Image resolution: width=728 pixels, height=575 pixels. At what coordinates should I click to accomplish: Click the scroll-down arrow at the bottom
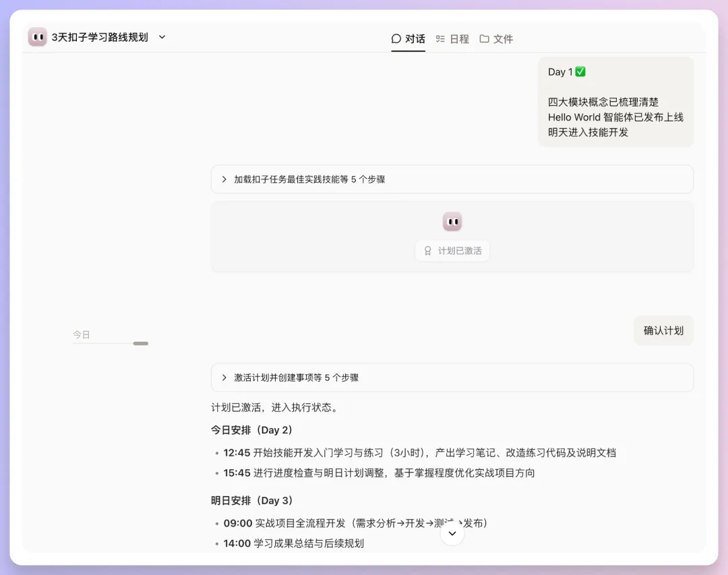(x=452, y=533)
